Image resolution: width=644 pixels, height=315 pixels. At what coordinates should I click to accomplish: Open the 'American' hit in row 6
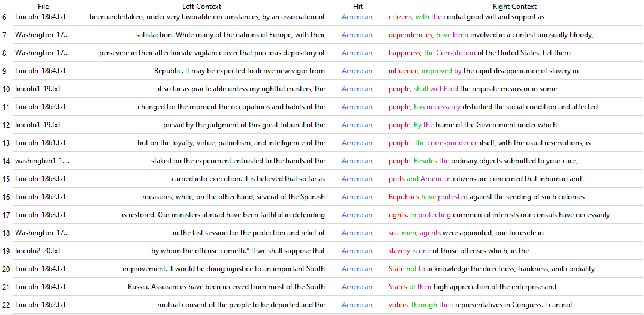[357, 17]
